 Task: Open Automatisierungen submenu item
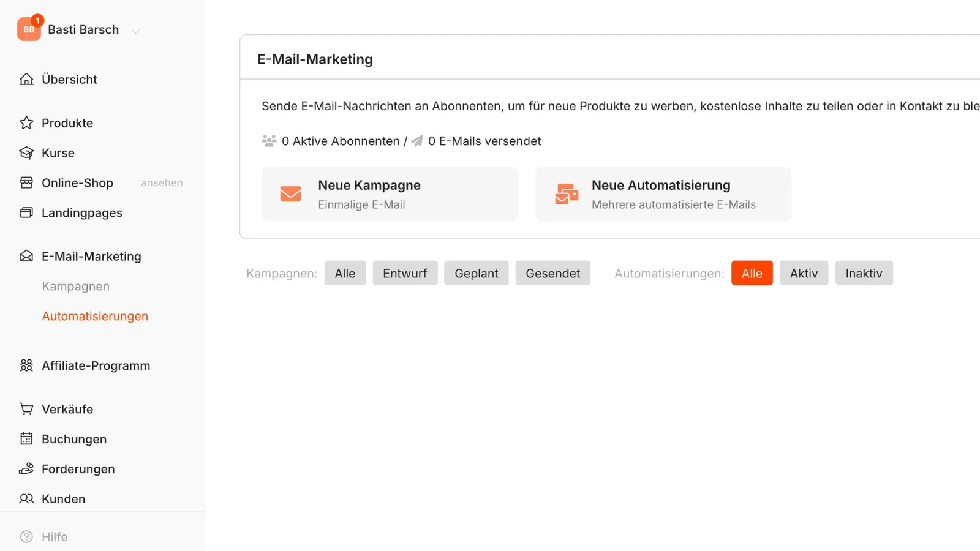pyautogui.click(x=95, y=317)
